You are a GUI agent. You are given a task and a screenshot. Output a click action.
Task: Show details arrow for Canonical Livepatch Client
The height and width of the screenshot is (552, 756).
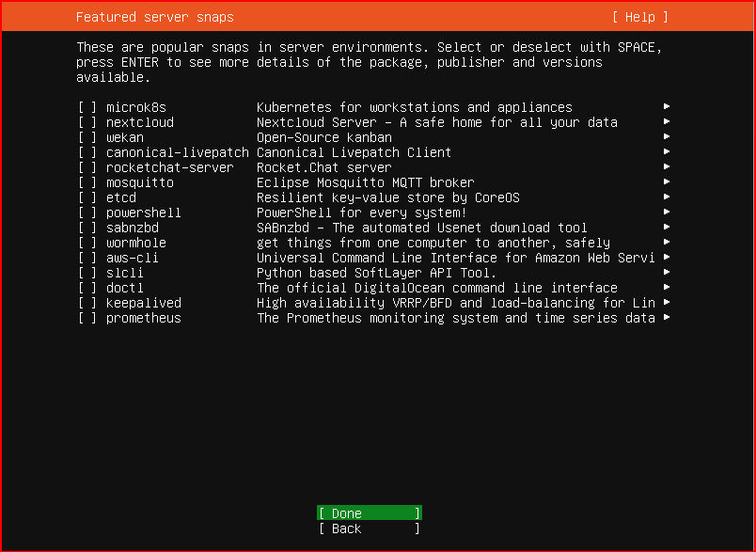[667, 151]
